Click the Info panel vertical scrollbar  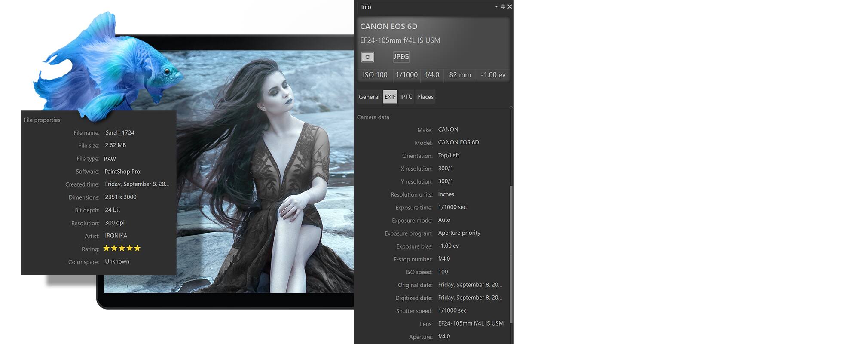pos(511,254)
